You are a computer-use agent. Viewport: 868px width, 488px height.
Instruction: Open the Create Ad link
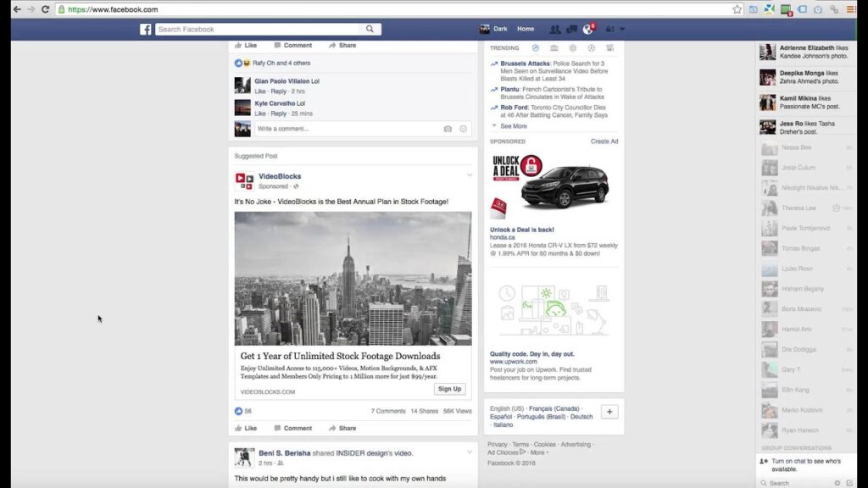pos(604,141)
